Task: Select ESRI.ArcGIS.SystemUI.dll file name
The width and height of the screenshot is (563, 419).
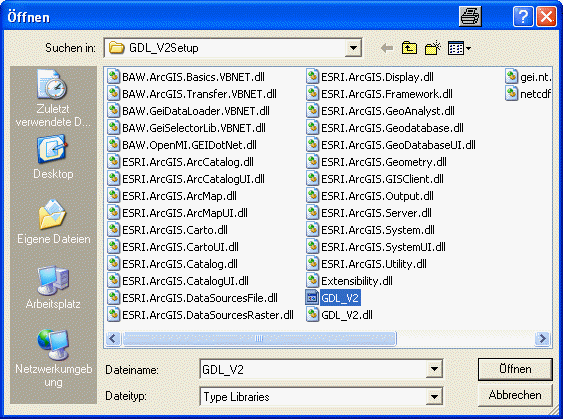Action: (383, 247)
